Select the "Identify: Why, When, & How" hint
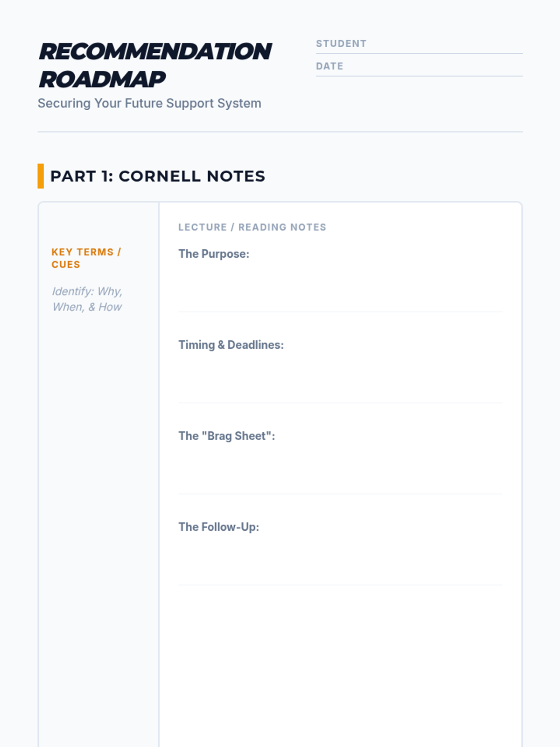This screenshot has width=560, height=747. pos(87,299)
